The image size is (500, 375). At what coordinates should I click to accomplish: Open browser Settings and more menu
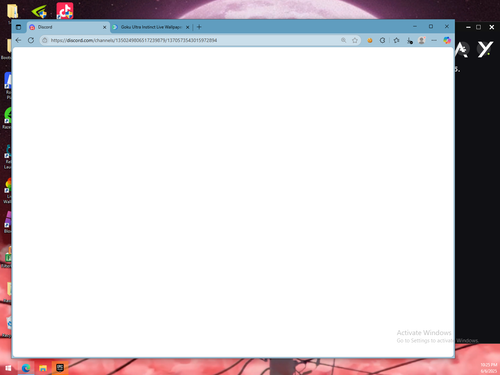tap(434, 40)
